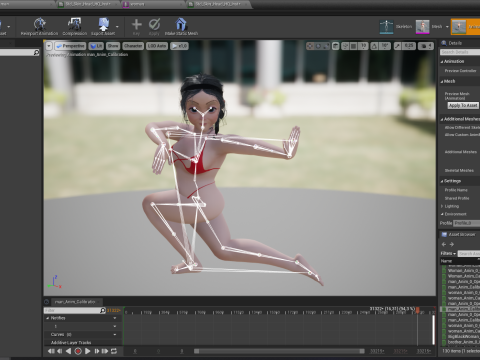Click the Search Details input field
The height and width of the screenshot is (360, 480).
[x=460, y=52]
